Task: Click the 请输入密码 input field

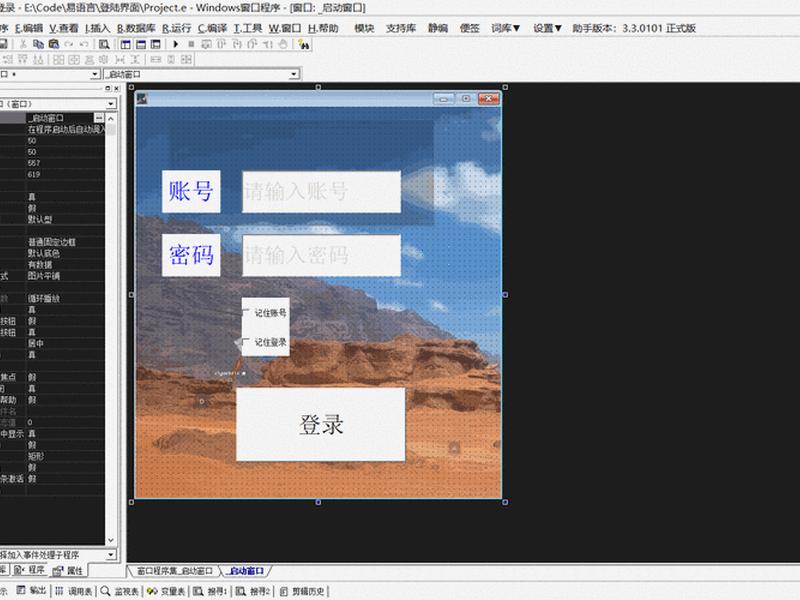Action: pyautogui.click(x=321, y=255)
